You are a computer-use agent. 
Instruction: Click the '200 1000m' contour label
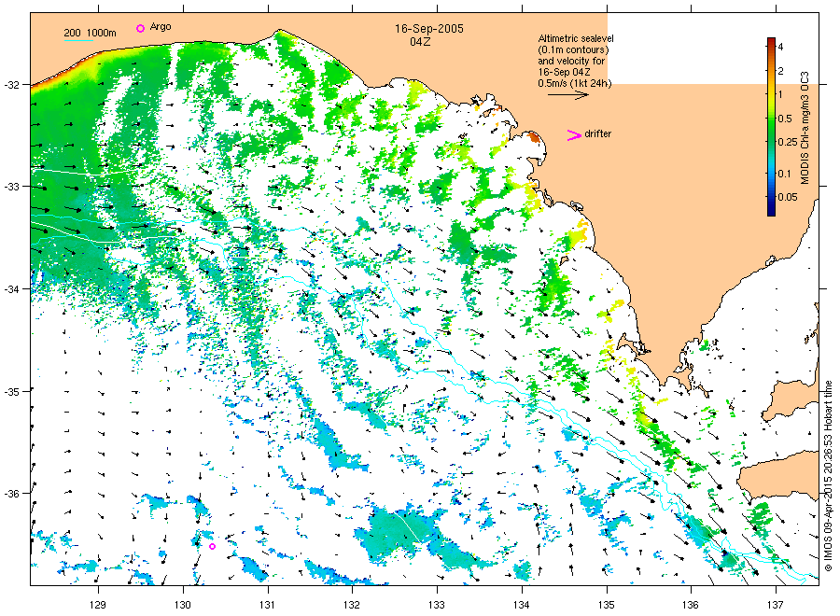point(90,33)
